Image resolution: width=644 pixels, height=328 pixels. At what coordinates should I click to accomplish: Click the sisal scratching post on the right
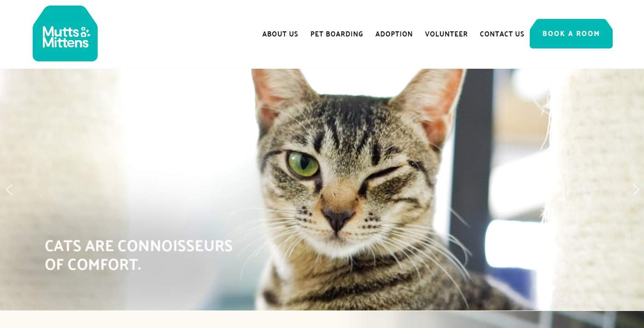[594, 189]
